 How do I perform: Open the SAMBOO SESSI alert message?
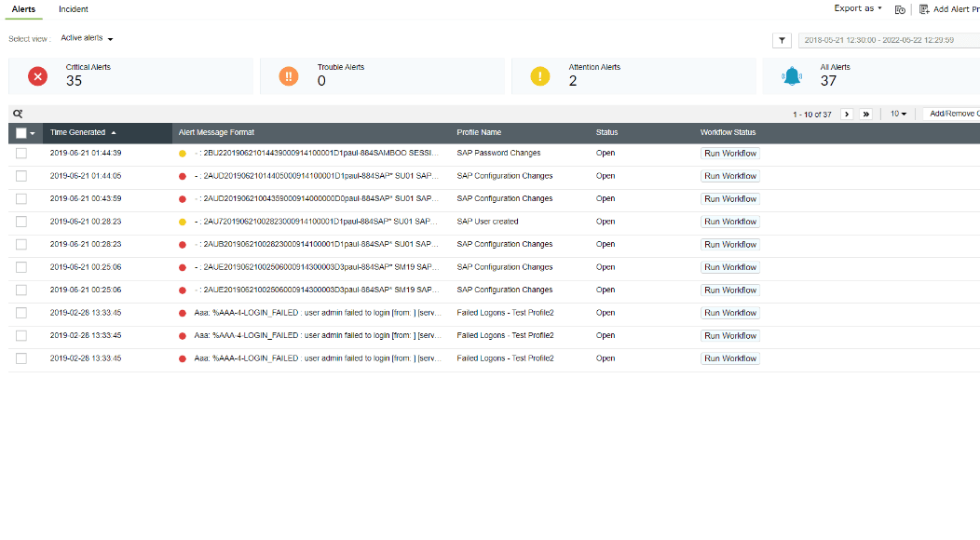316,153
